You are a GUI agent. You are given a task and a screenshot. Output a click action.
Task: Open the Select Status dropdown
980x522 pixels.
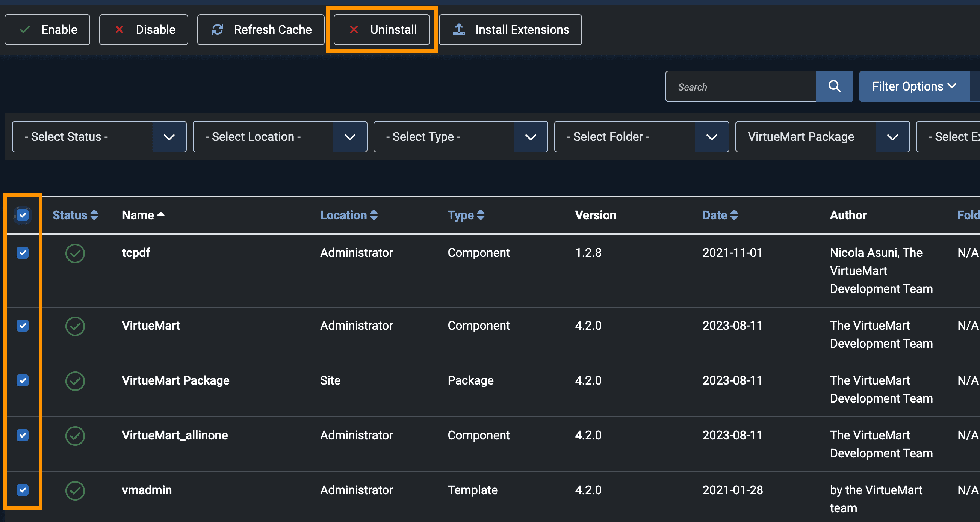[x=99, y=137]
